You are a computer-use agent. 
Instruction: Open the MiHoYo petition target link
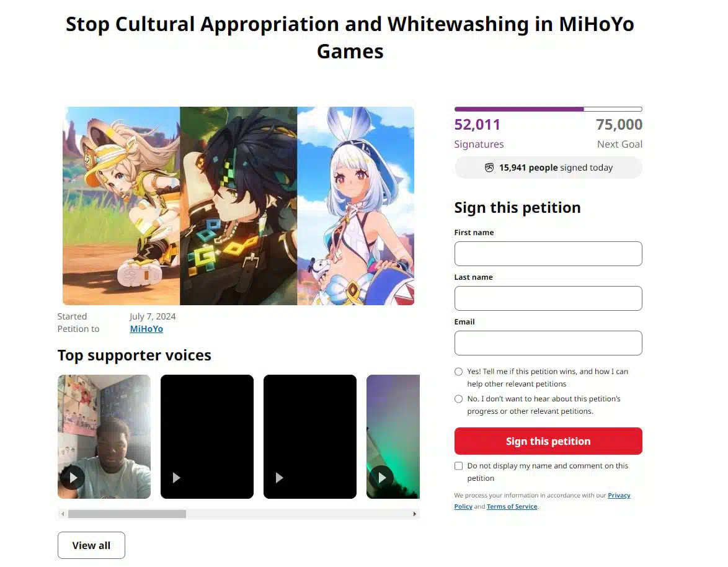point(146,329)
